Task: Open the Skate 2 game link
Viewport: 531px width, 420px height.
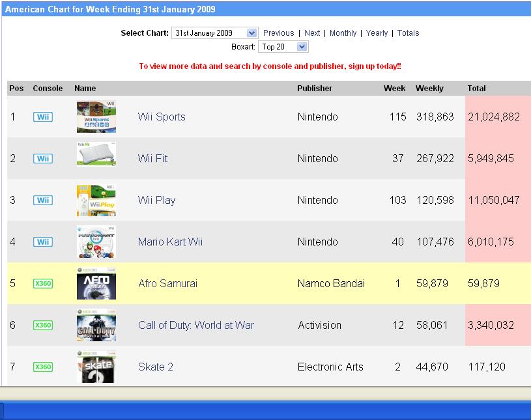Action: pos(156,367)
